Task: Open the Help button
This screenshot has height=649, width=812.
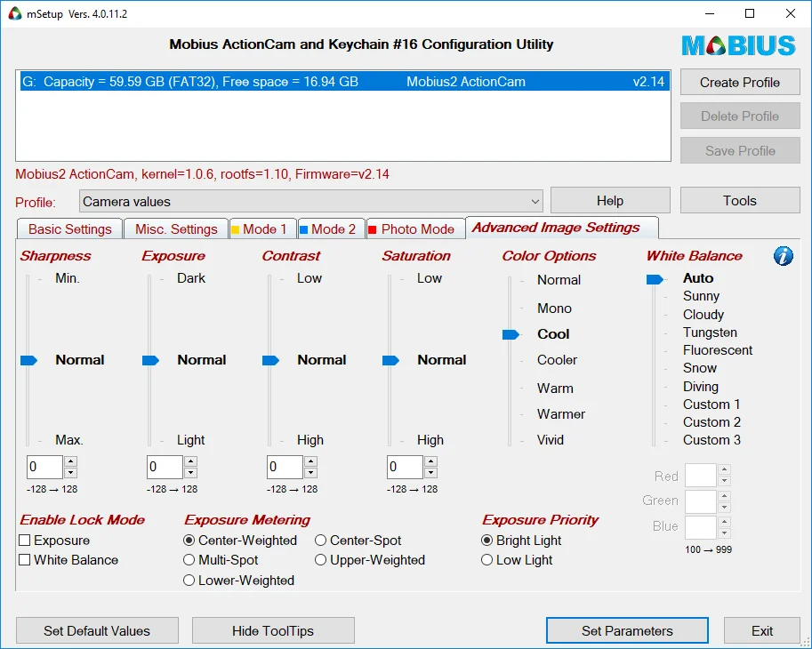Action: click(610, 200)
